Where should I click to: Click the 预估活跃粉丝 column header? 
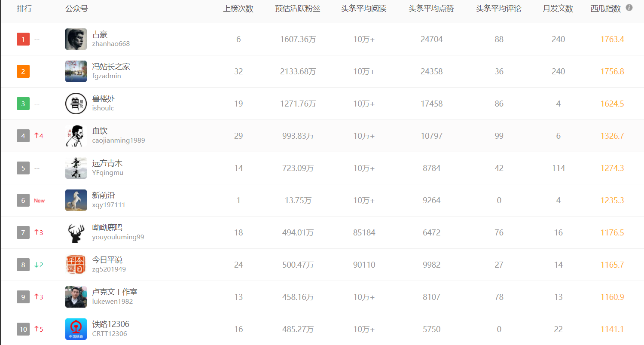(x=298, y=9)
